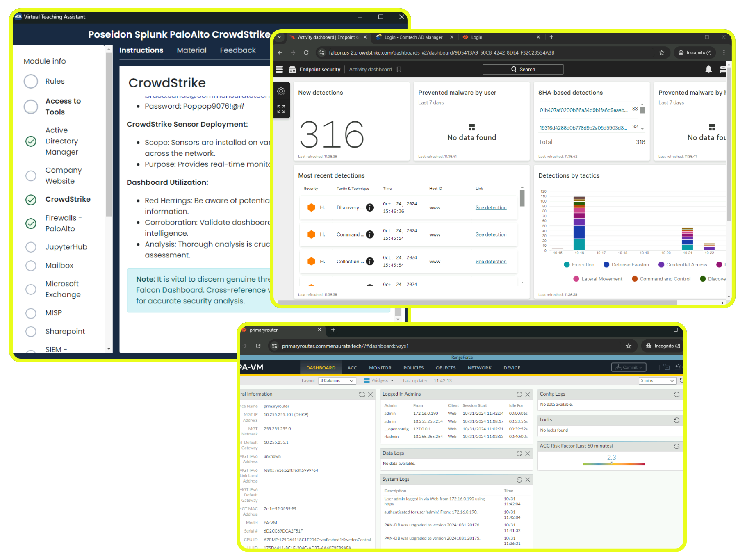Open tab search chevron in CrowdStrike browser

tap(280, 37)
